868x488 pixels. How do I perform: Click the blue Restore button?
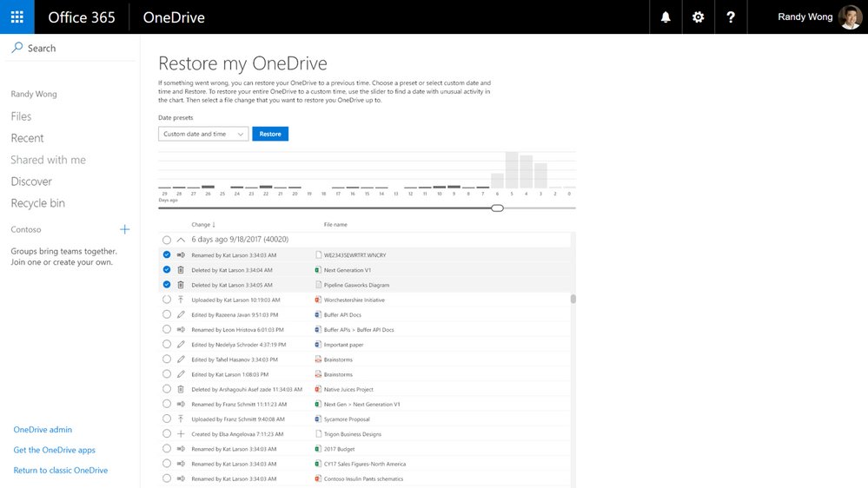[x=270, y=134]
